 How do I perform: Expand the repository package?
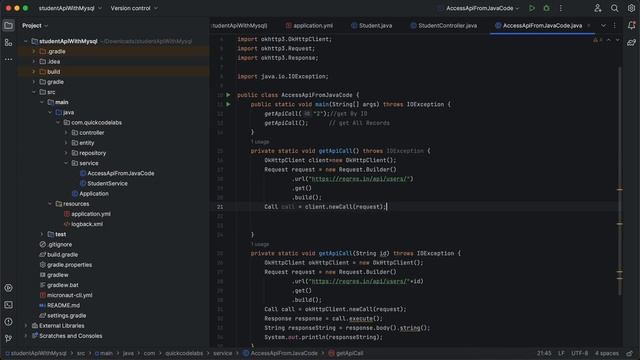(x=66, y=153)
